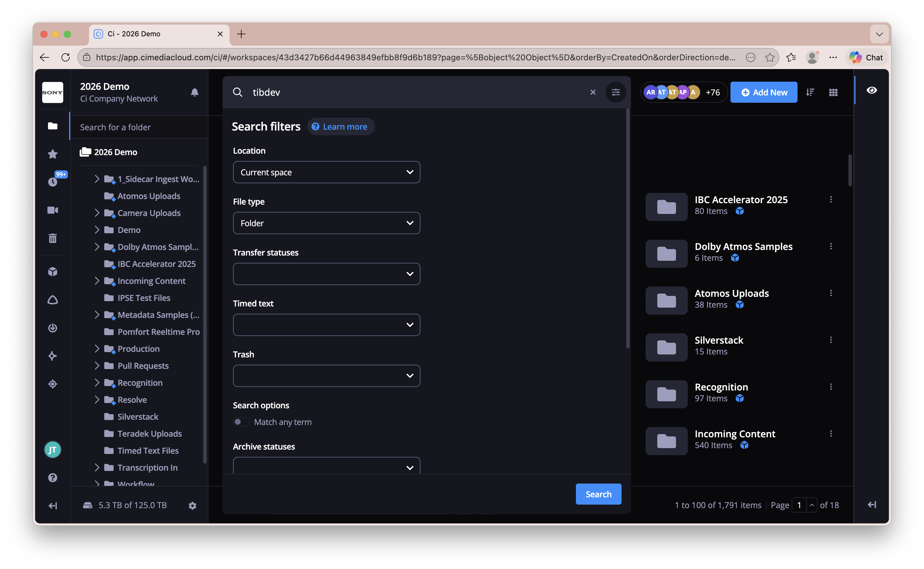Toggle the search filters panel icon
This screenshot has height=569, width=924.
click(616, 92)
